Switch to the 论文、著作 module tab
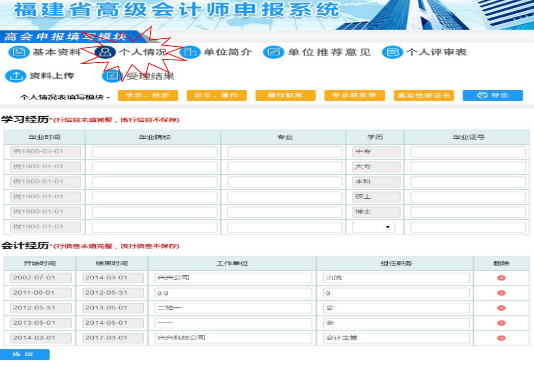This screenshot has height=370, width=534. 217,95
